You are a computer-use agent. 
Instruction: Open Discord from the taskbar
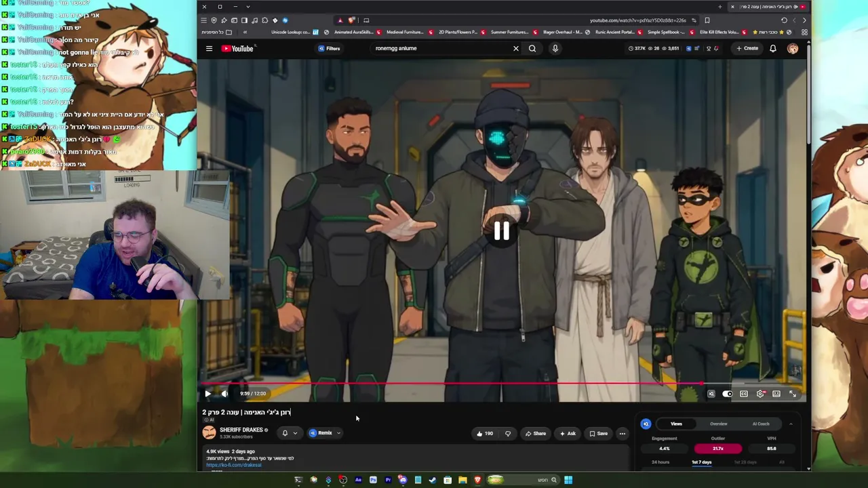(x=403, y=481)
